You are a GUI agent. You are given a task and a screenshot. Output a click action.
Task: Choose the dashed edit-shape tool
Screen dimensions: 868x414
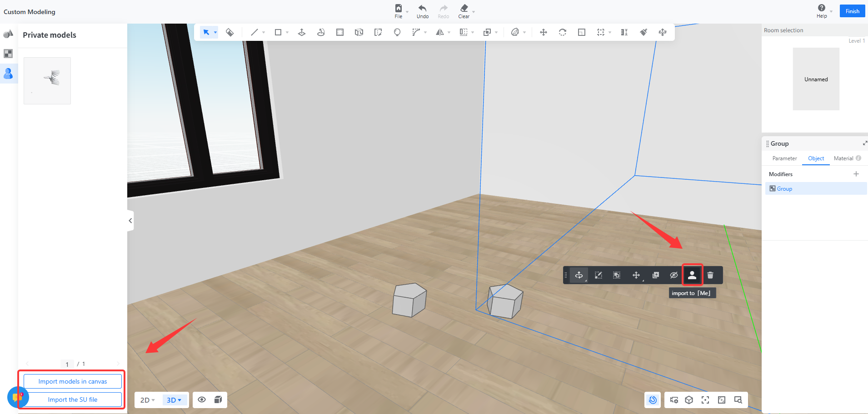pyautogui.click(x=378, y=32)
